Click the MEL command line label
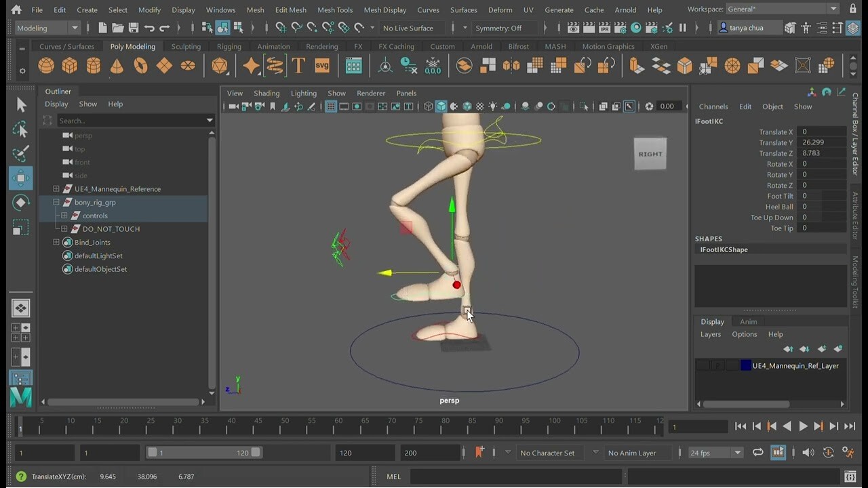Screen dimensions: 868x488 (x=393, y=476)
